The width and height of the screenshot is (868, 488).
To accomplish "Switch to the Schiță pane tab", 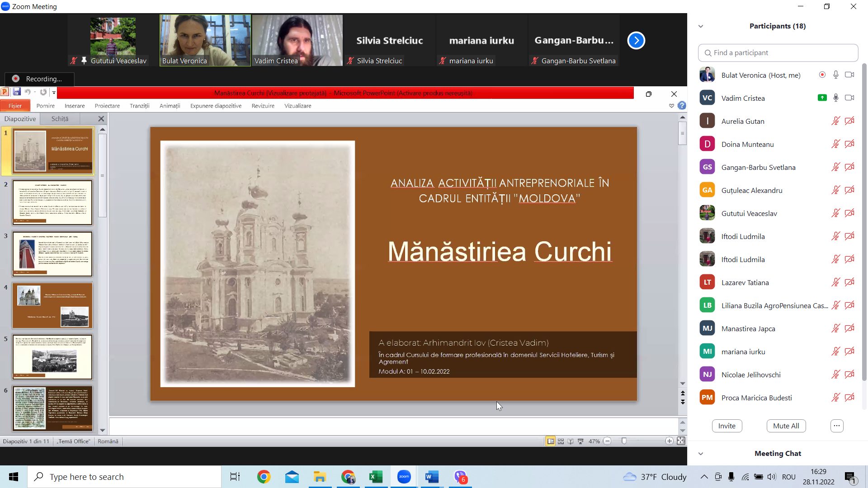I will tap(60, 119).
